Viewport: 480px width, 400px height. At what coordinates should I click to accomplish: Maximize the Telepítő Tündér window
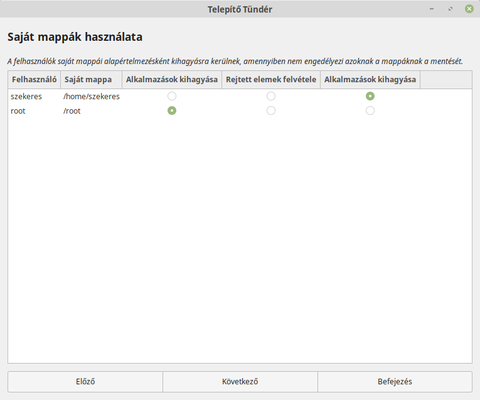point(450,9)
